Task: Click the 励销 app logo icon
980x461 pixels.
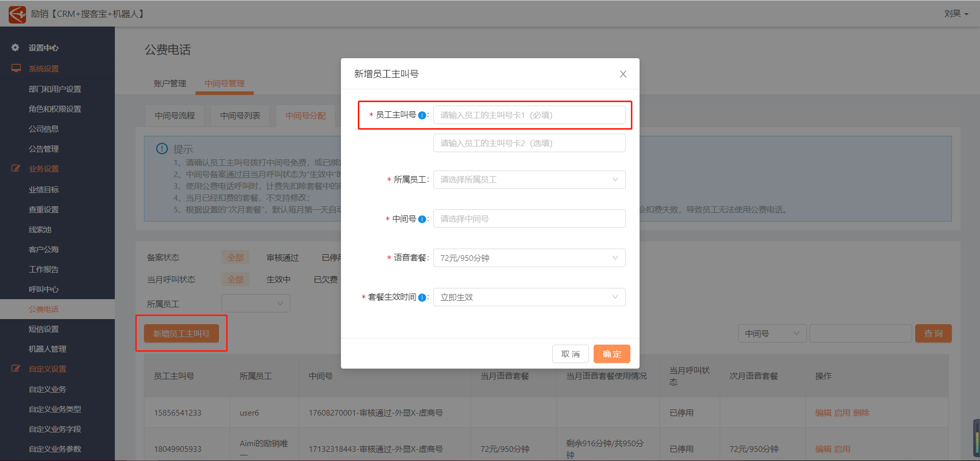Action: pyautogui.click(x=17, y=14)
